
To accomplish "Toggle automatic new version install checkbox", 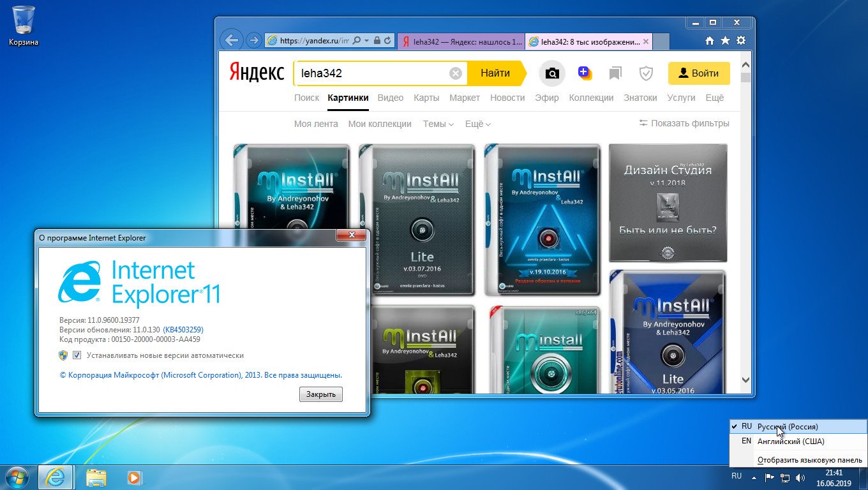I will (77, 355).
